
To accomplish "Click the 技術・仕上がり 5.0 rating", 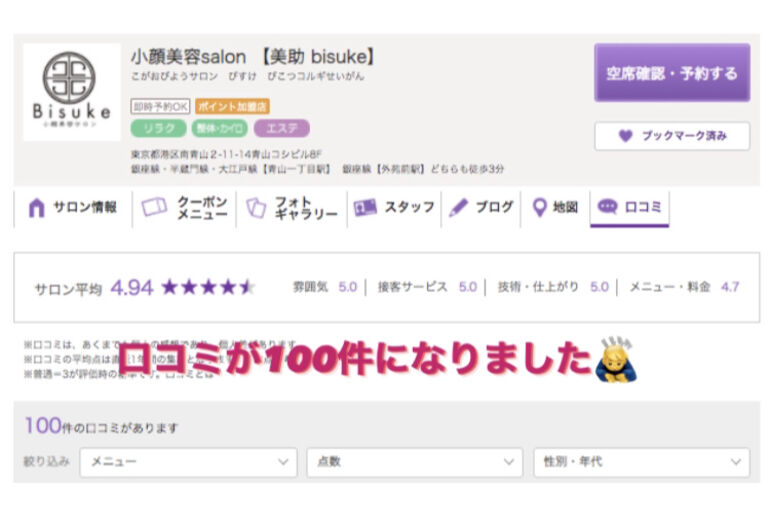I will coord(553,287).
